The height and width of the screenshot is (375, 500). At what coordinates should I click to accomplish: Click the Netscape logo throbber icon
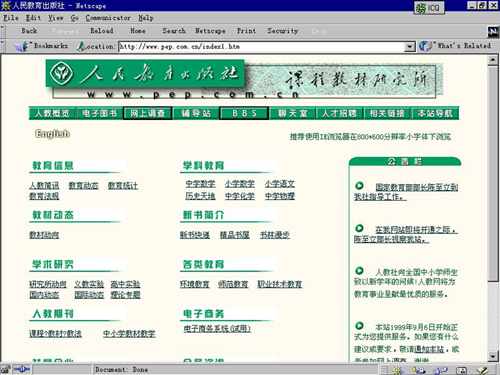tap(493, 32)
